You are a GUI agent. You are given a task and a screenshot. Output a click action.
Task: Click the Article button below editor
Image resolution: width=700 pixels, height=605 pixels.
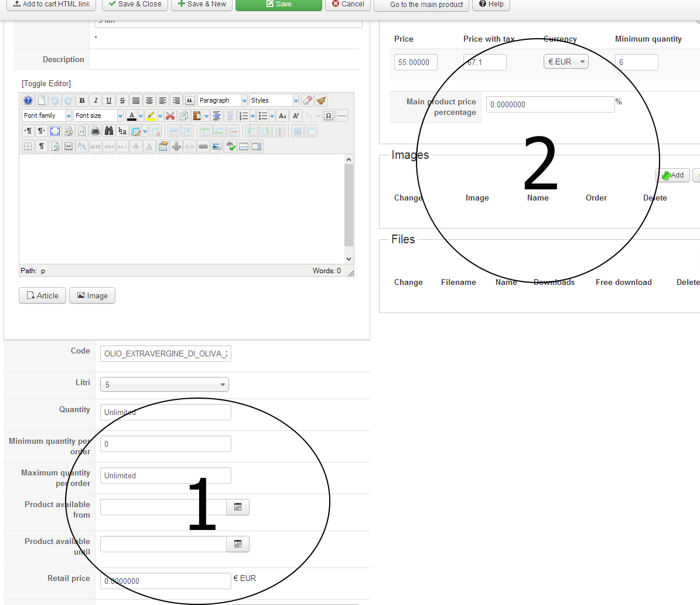(x=42, y=295)
